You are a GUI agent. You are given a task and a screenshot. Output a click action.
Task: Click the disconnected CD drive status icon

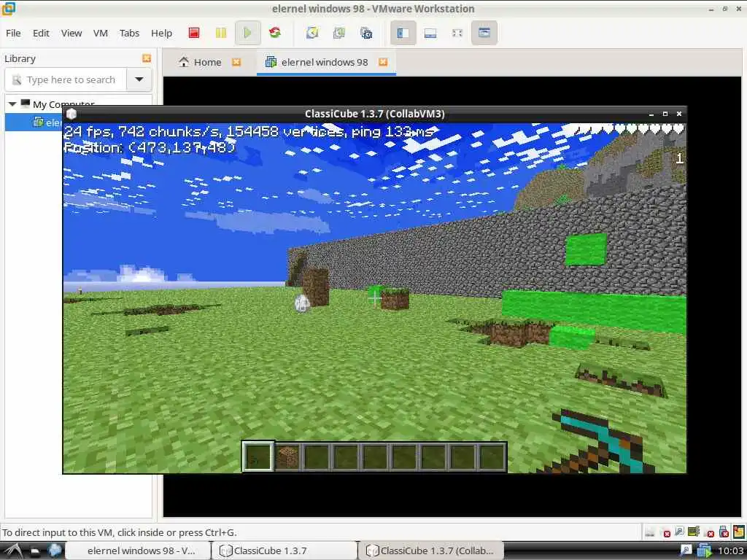pos(665,532)
